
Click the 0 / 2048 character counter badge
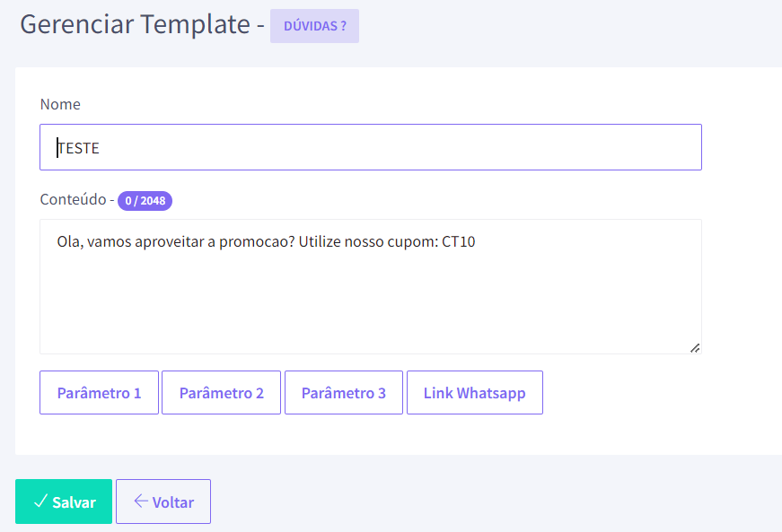(x=145, y=201)
